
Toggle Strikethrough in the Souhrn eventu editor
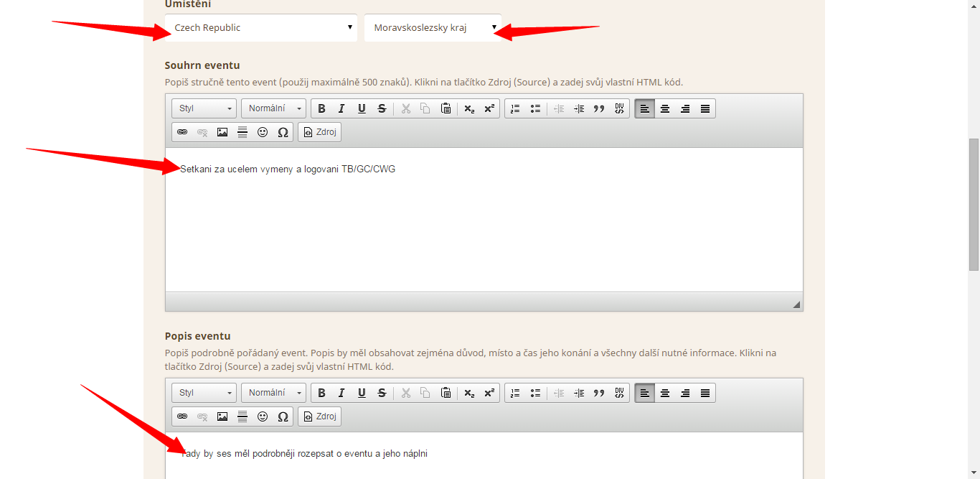click(382, 108)
